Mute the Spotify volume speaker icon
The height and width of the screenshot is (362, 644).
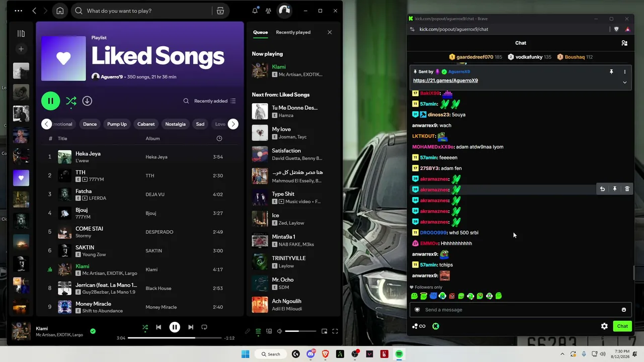(x=280, y=331)
